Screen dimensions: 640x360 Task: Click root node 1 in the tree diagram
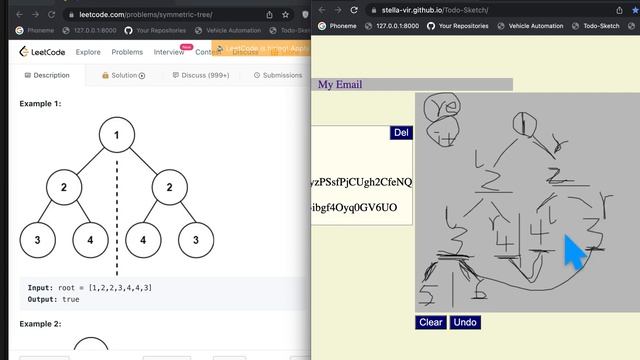(117, 135)
